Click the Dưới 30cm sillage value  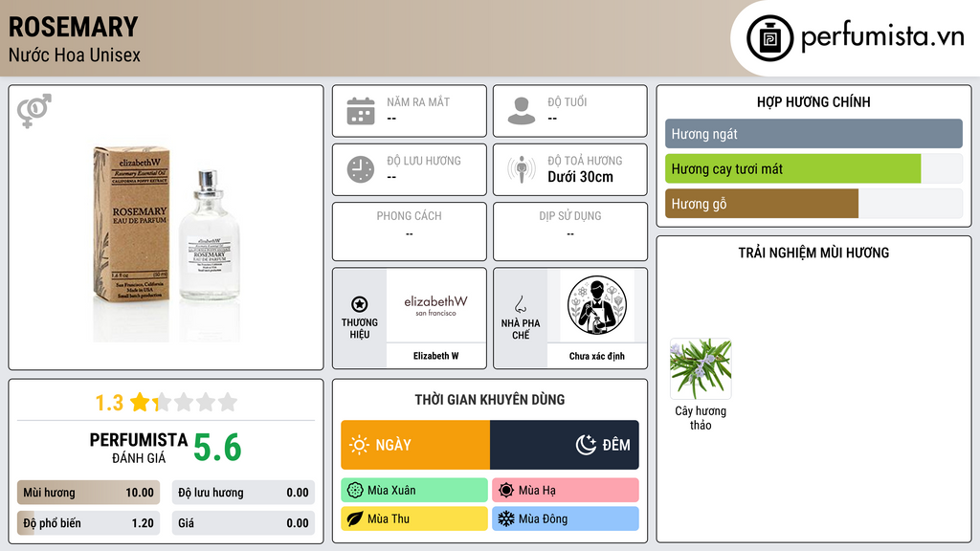tap(581, 177)
